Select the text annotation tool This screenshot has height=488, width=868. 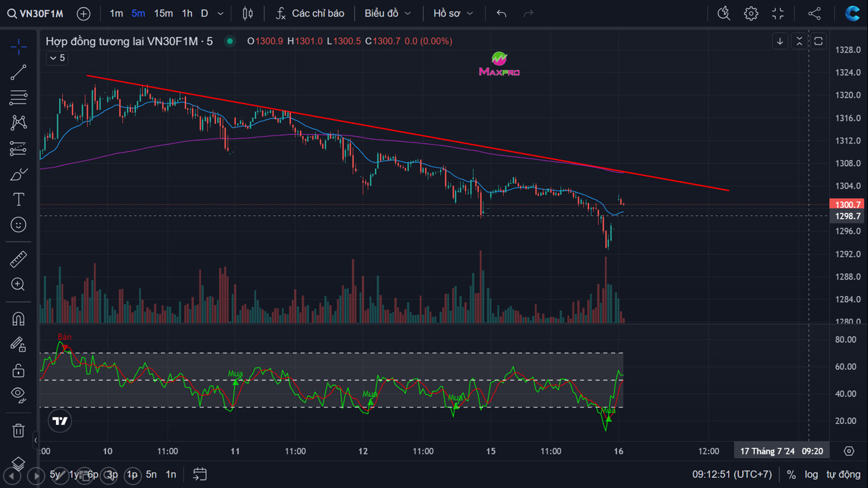(x=18, y=200)
